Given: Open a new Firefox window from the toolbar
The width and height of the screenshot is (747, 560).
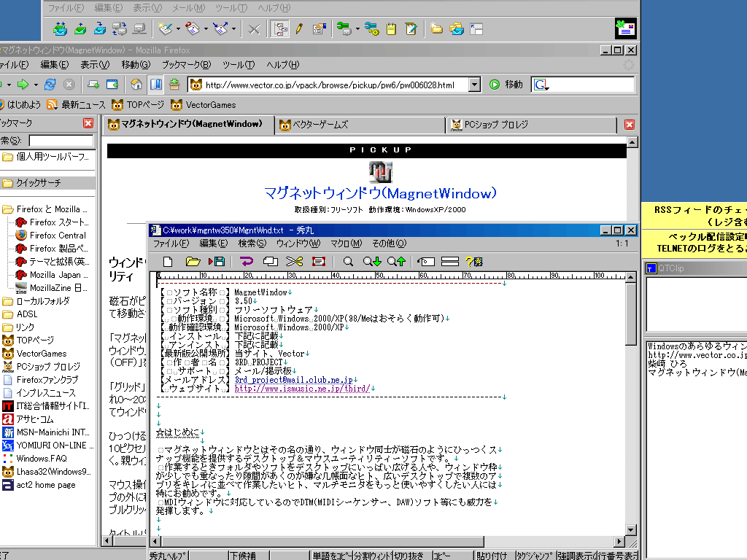Looking at the screenshot, I should (112, 85).
